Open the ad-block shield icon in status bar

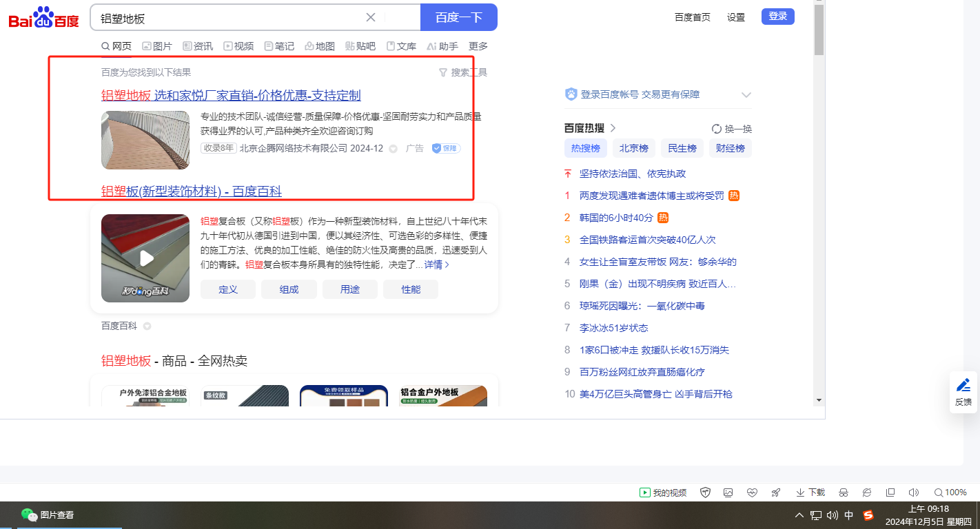(705, 492)
